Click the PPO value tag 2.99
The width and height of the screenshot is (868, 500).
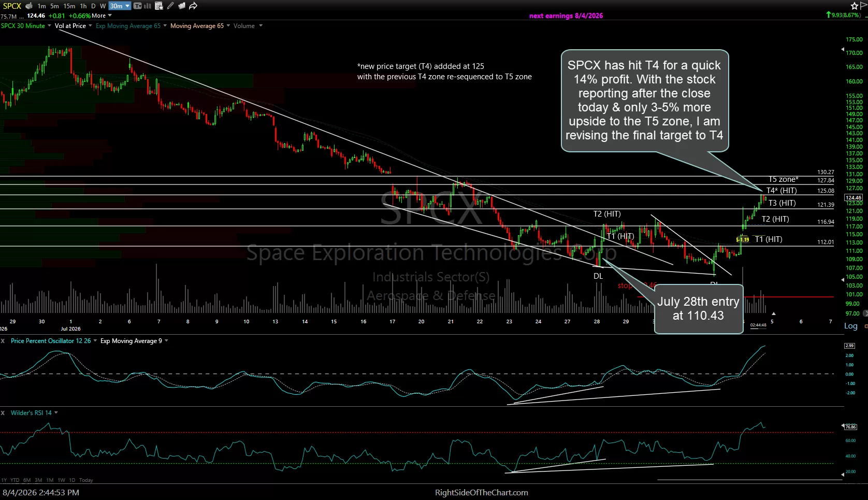coord(849,346)
